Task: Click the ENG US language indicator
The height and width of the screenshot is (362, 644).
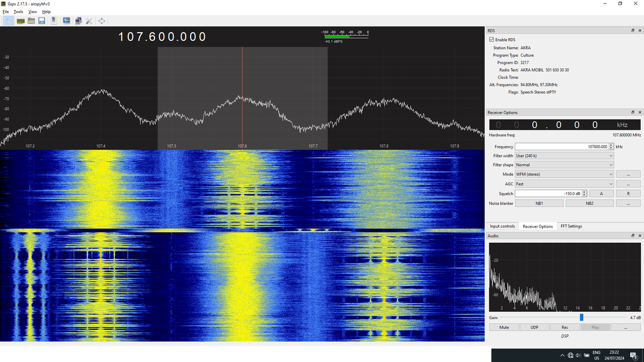Action: [x=596, y=355]
